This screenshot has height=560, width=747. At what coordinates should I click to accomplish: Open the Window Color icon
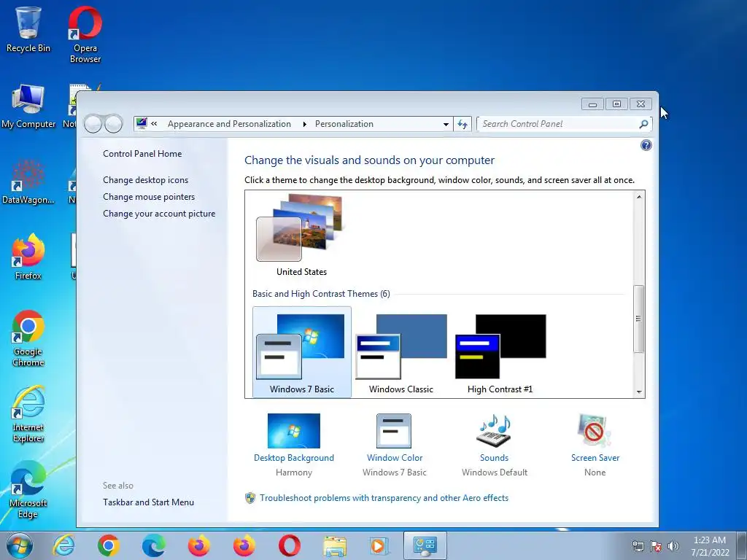click(393, 430)
